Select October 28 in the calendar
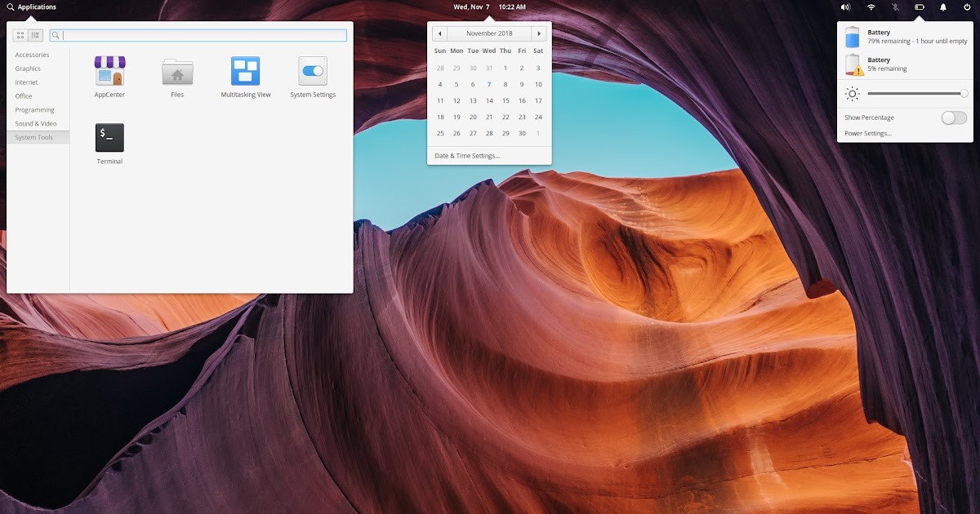This screenshot has width=980, height=514. [x=440, y=68]
